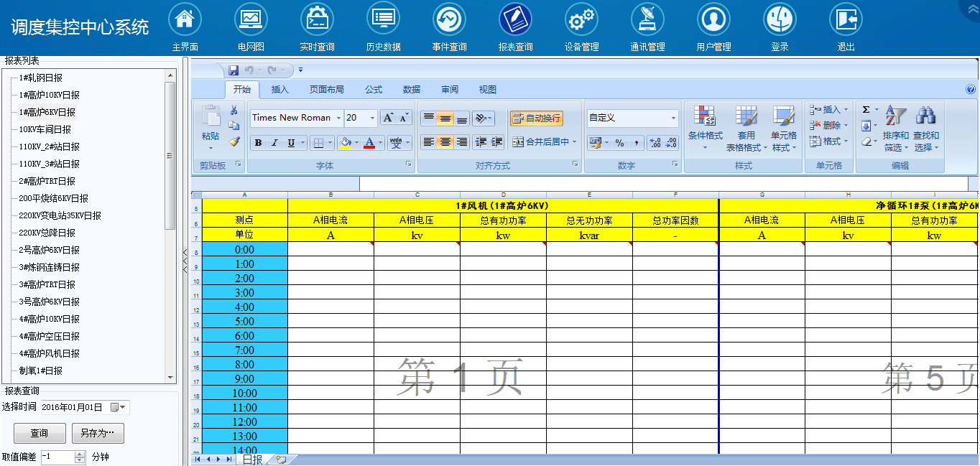The width and height of the screenshot is (980, 466).
Task: Open the Times New Roman font dropdown
Action: point(339,118)
